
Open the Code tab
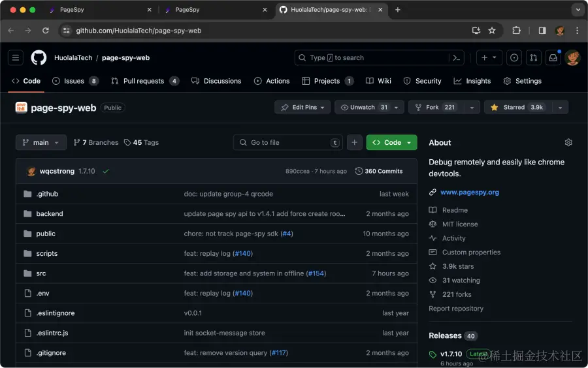click(x=26, y=81)
